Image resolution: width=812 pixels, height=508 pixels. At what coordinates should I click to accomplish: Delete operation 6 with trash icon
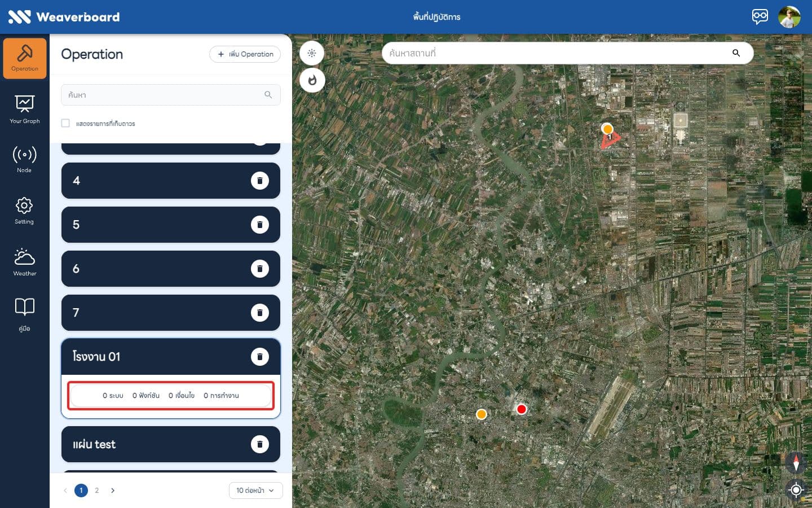point(259,269)
